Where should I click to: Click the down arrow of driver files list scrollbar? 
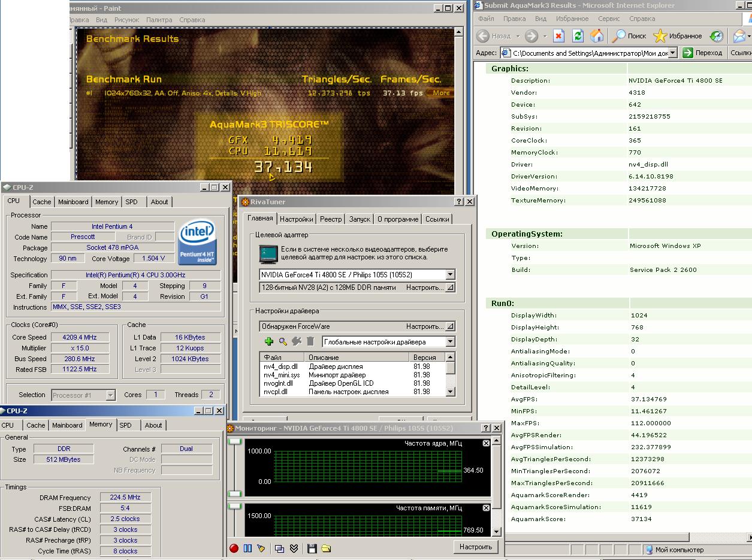451,392
